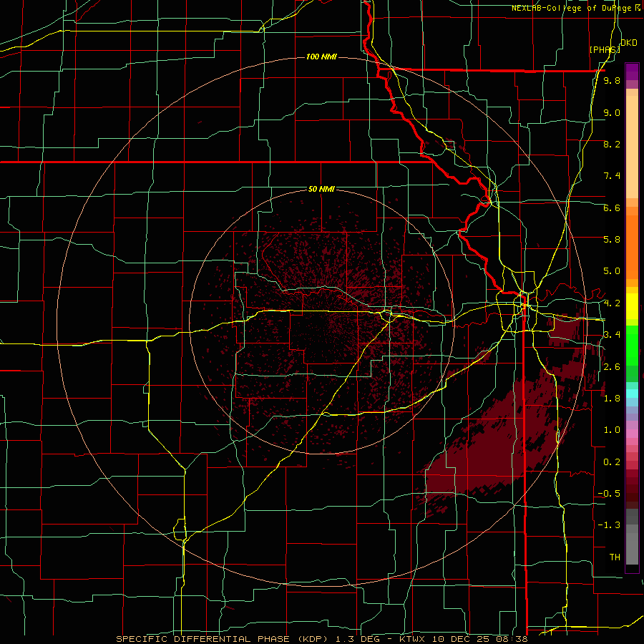Click the 8.2 legend value

point(612,144)
